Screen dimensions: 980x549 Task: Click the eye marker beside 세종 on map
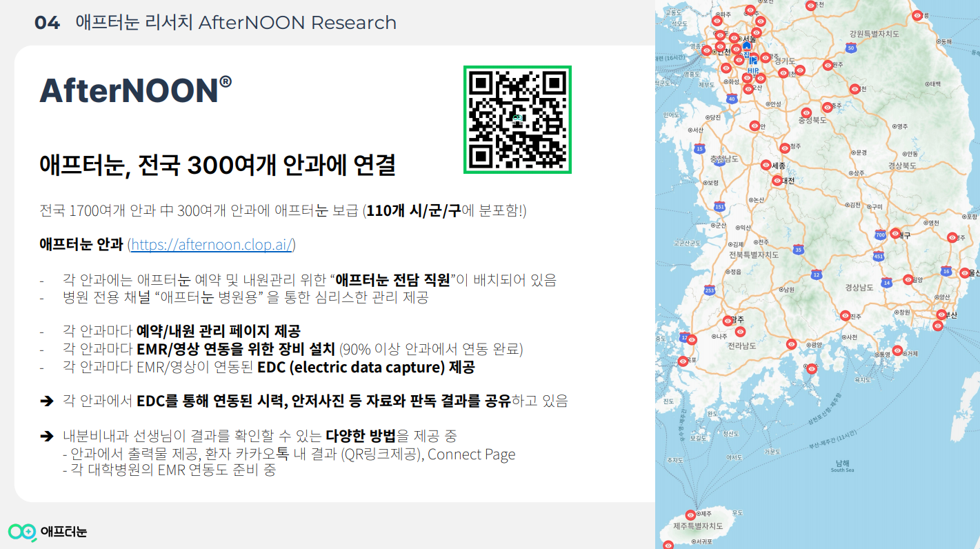(766, 165)
